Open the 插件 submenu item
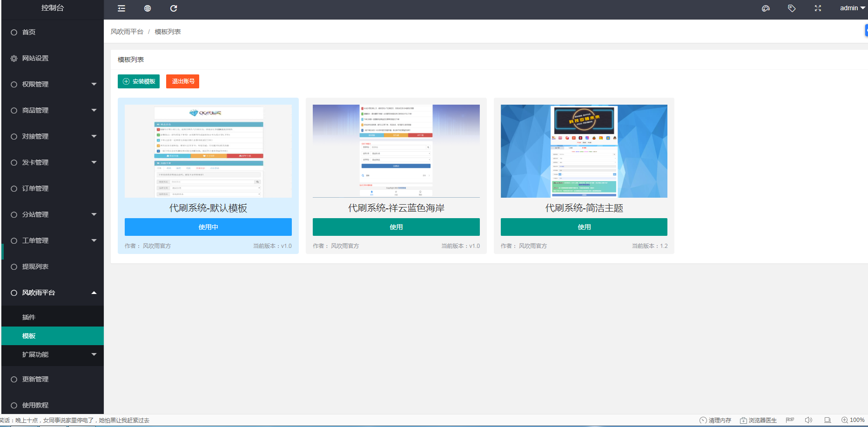The width and height of the screenshot is (868, 427). (x=29, y=317)
